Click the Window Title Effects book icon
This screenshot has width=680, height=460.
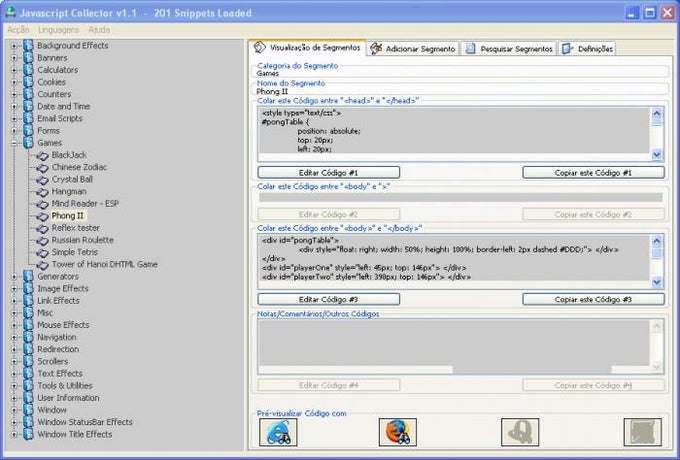[28, 434]
